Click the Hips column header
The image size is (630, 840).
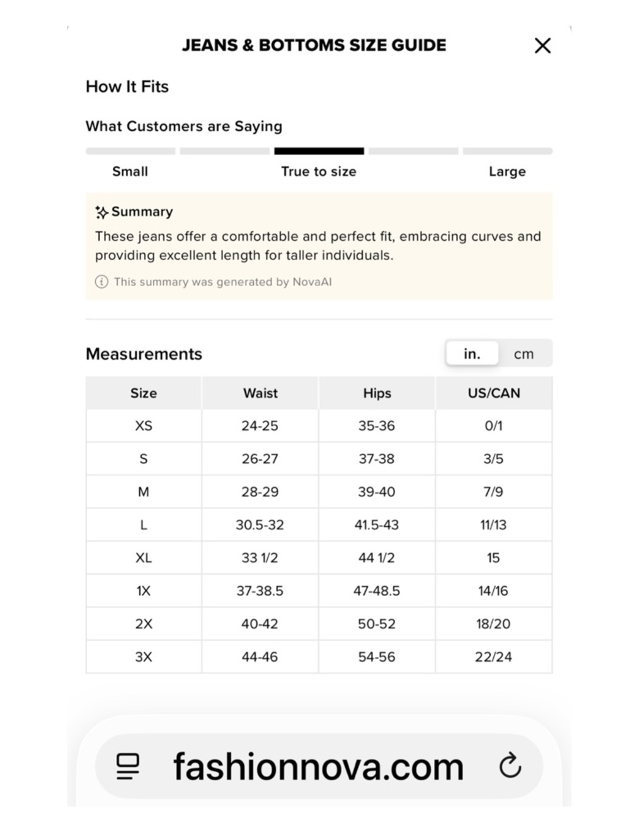coord(377,393)
